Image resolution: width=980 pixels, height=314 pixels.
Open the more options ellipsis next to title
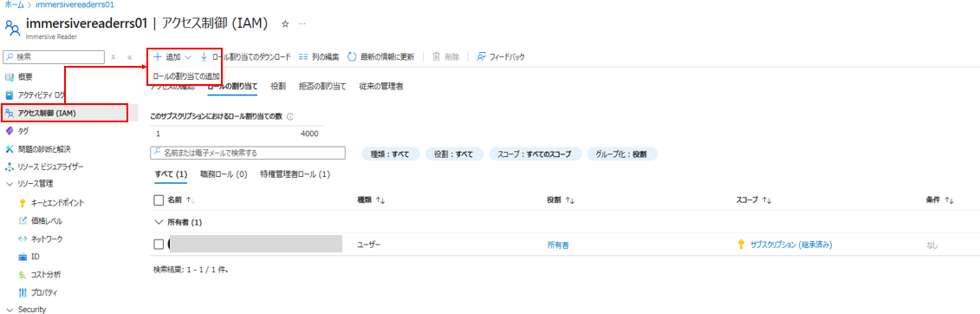coord(302,23)
